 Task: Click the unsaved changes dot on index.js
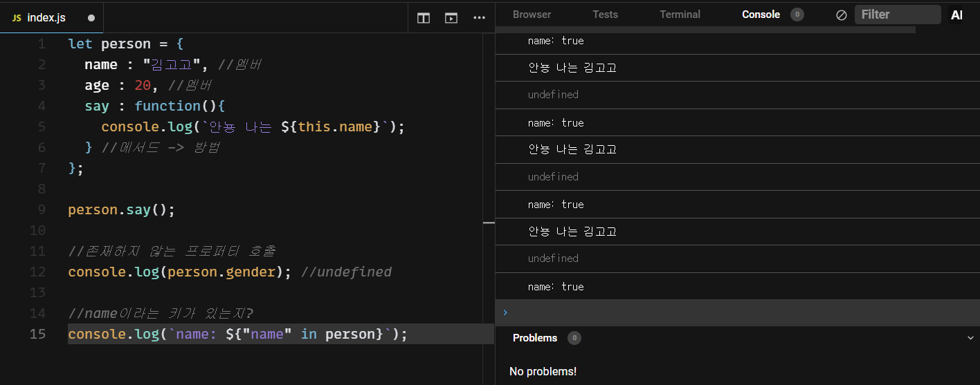click(91, 18)
